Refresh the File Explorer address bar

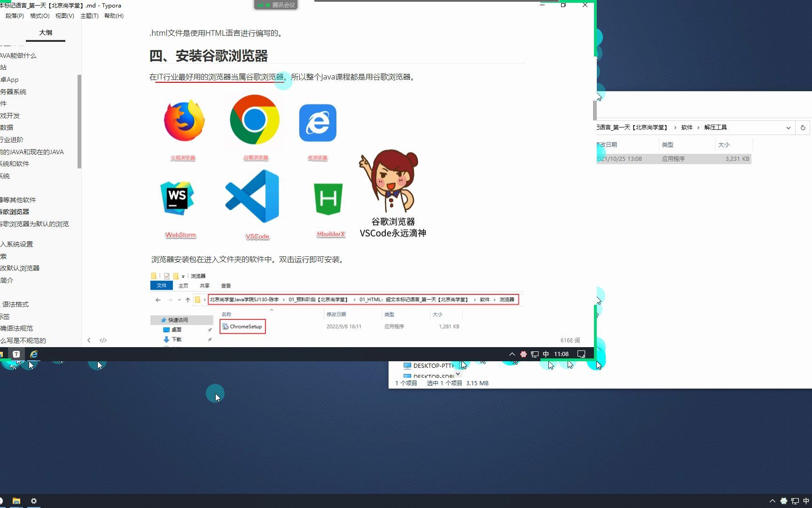tap(803, 127)
